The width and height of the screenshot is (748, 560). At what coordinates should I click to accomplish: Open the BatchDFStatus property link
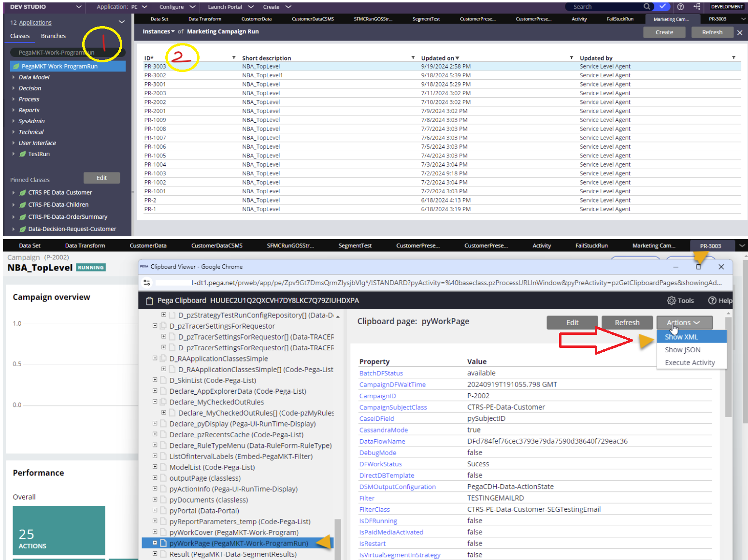[381, 373]
